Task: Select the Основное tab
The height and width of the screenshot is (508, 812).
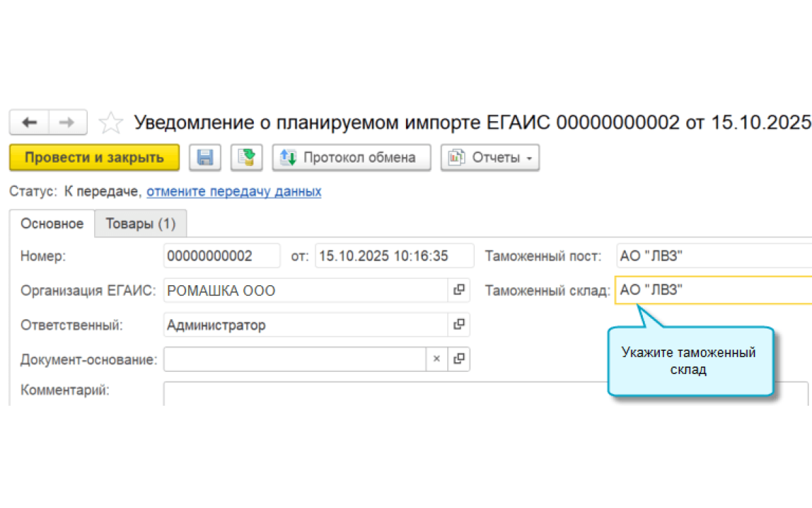Action: [x=52, y=224]
